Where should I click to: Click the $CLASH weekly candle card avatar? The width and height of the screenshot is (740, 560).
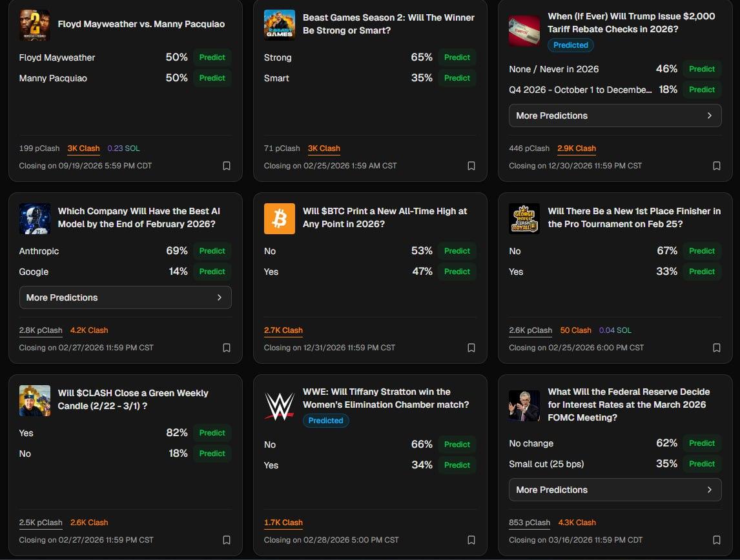pyautogui.click(x=34, y=399)
